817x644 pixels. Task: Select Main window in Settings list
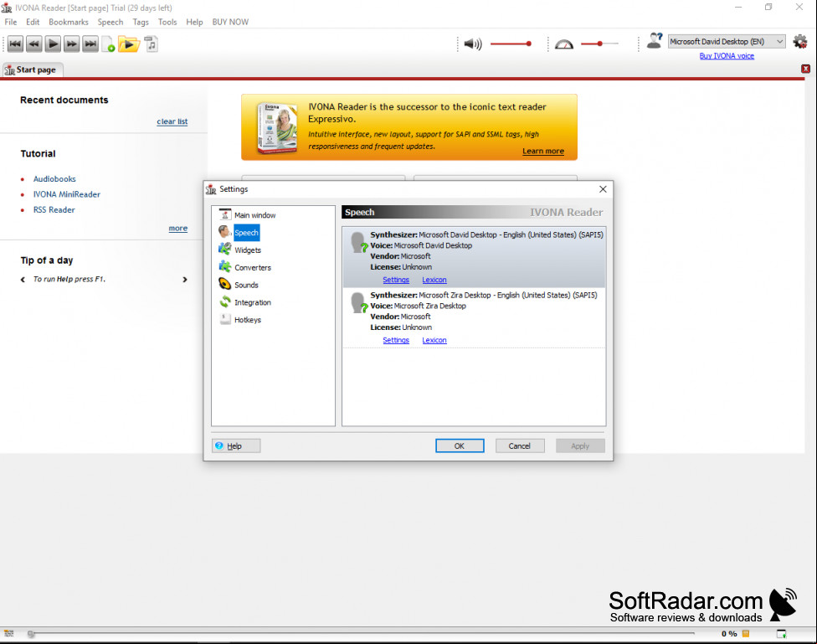pos(248,215)
